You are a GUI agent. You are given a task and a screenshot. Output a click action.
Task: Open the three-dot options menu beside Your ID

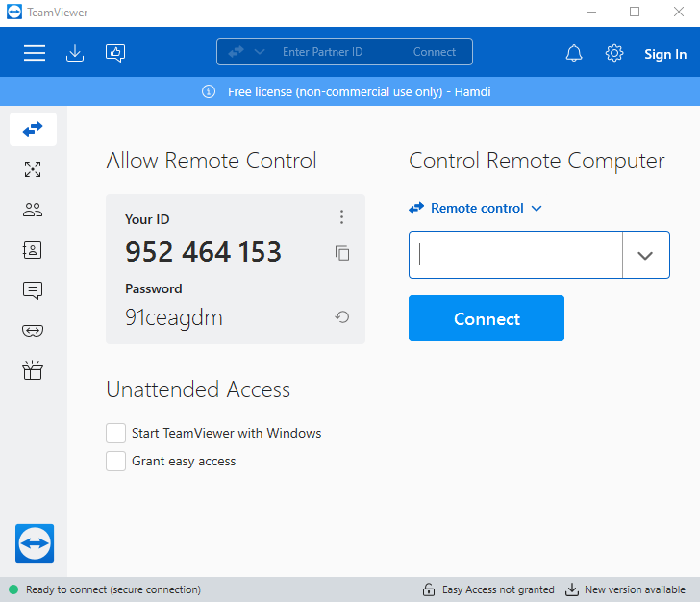click(x=342, y=217)
